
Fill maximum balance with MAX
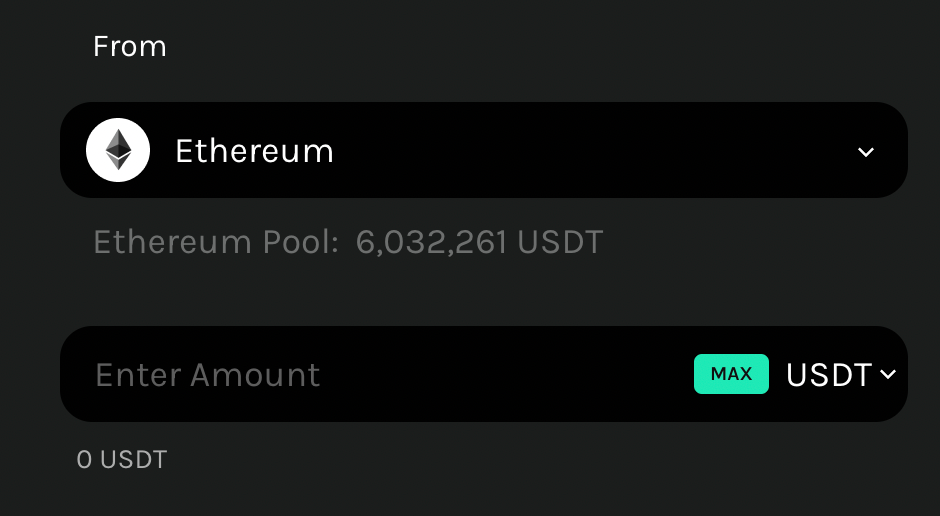731,374
